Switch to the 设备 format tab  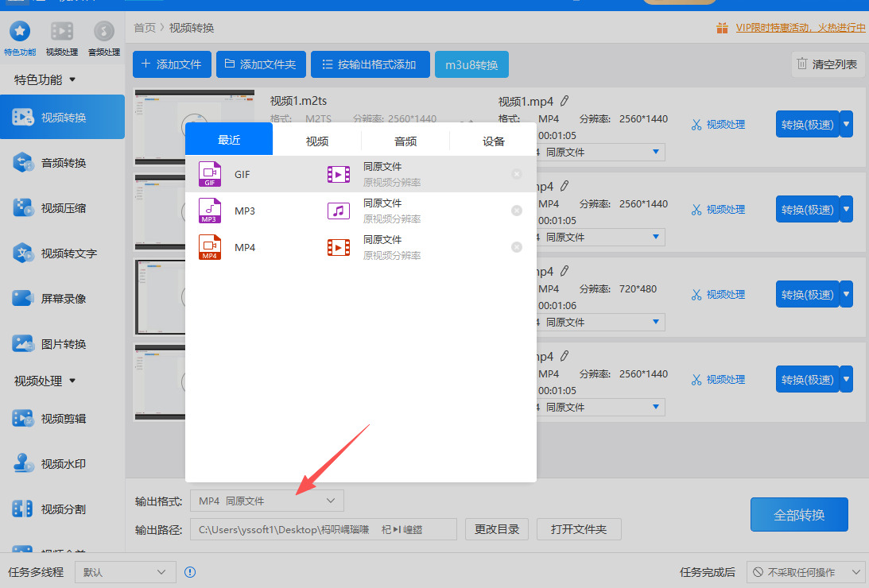coord(493,141)
